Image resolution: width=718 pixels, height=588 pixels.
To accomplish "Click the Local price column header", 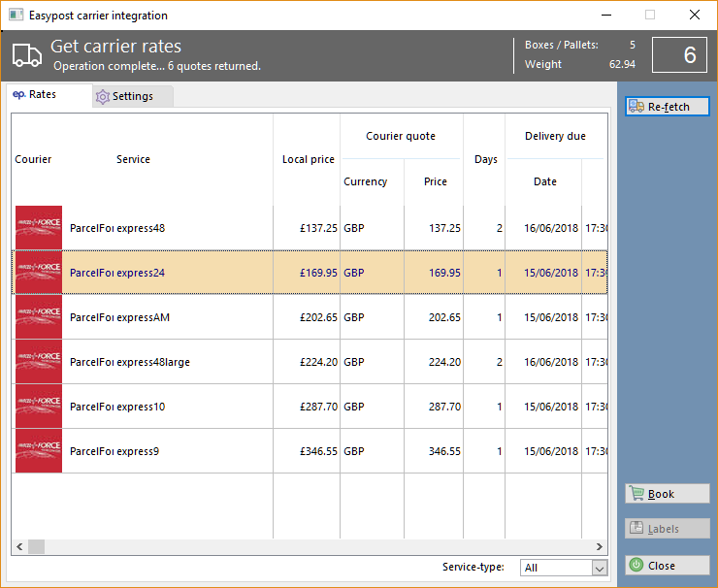I will tap(309, 159).
